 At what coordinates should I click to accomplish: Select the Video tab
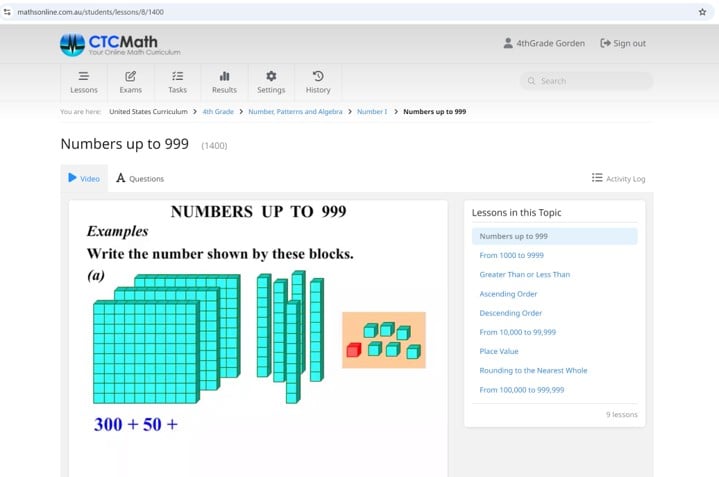tap(84, 179)
